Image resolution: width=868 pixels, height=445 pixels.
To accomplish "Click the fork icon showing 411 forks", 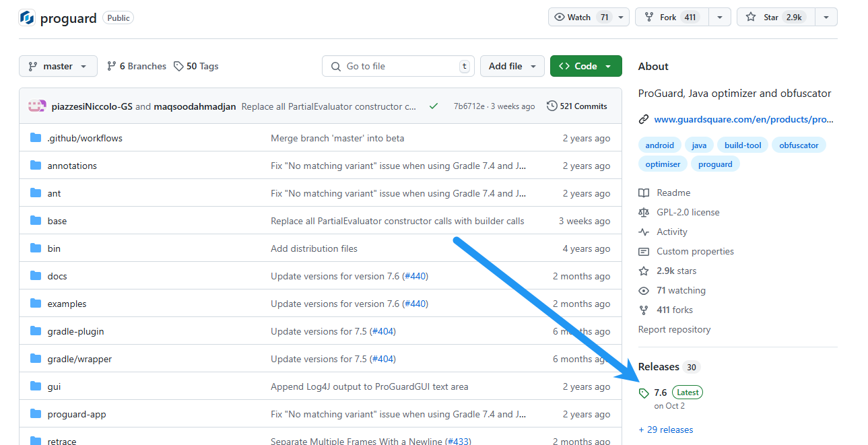I will tap(644, 310).
